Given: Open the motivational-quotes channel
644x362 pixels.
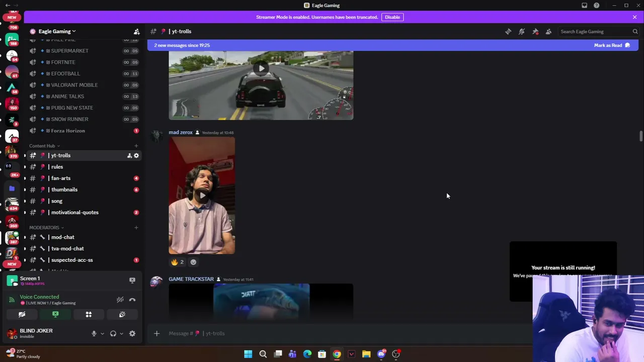Looking at the screenshot, I should (x=84, y=212).
